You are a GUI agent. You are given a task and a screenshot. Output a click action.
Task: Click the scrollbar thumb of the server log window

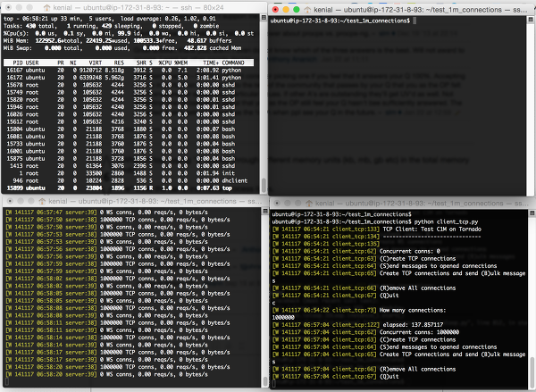point(264,381)
